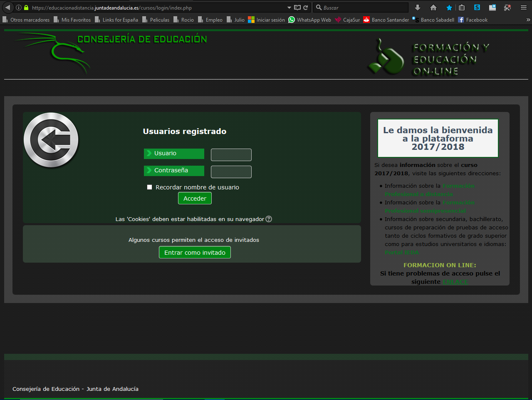The image size is (532, 400).
Task: Reload the current page
Action: (306, 7)
